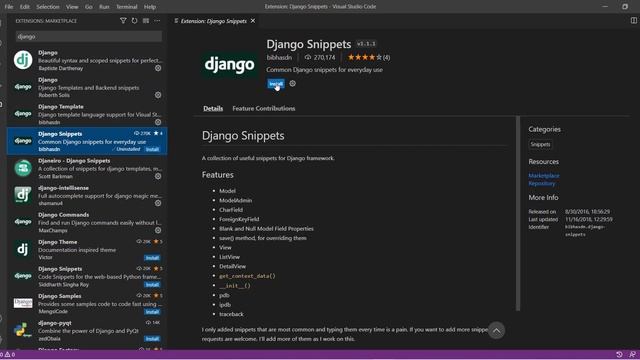This screenshot has height=360, width=640.
Task: Install the django-pyqt extension
Action: coord(152,339)
